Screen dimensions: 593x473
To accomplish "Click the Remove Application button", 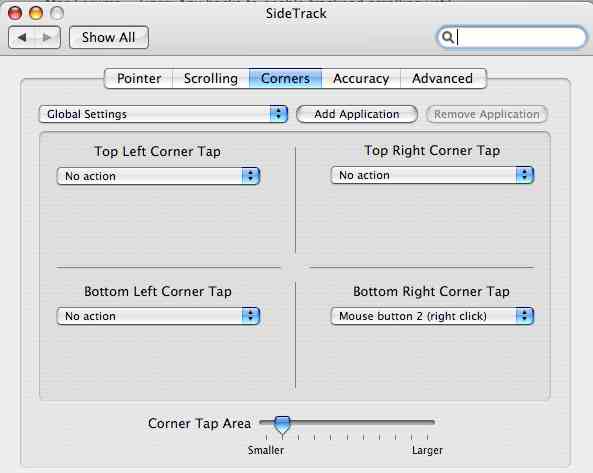I will point(487,114).
